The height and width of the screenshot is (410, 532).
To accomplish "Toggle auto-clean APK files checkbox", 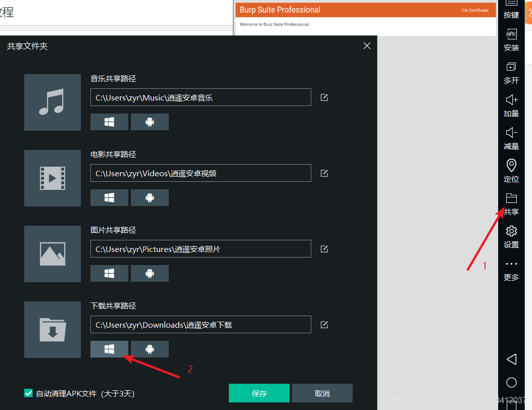I will pyautogui.click(x=28, y=393).
